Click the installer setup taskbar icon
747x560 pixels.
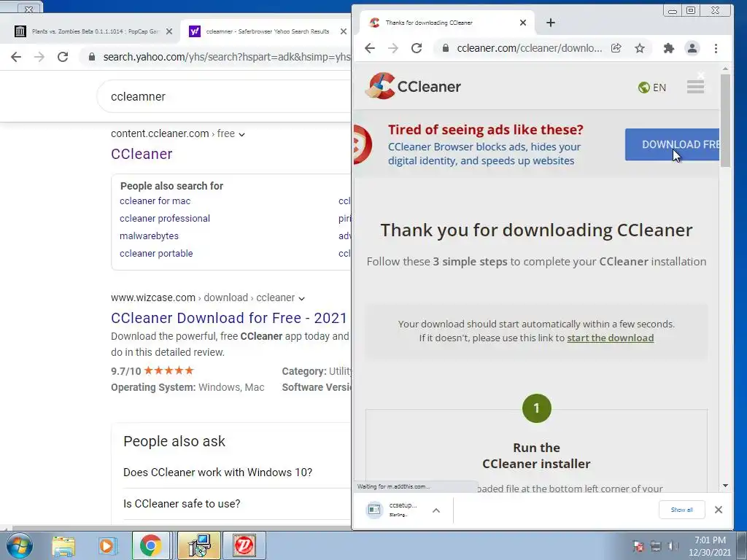[199, 545]
